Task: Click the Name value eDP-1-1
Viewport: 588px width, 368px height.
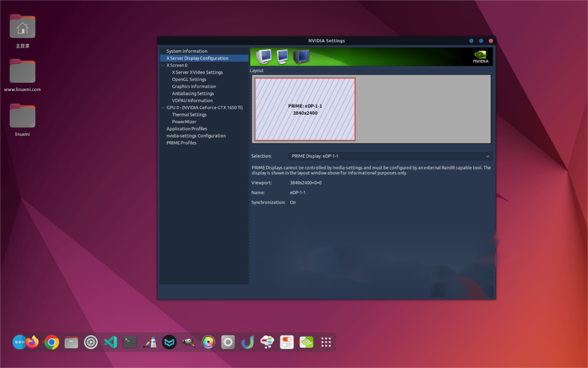Action: tap(297, 192)
